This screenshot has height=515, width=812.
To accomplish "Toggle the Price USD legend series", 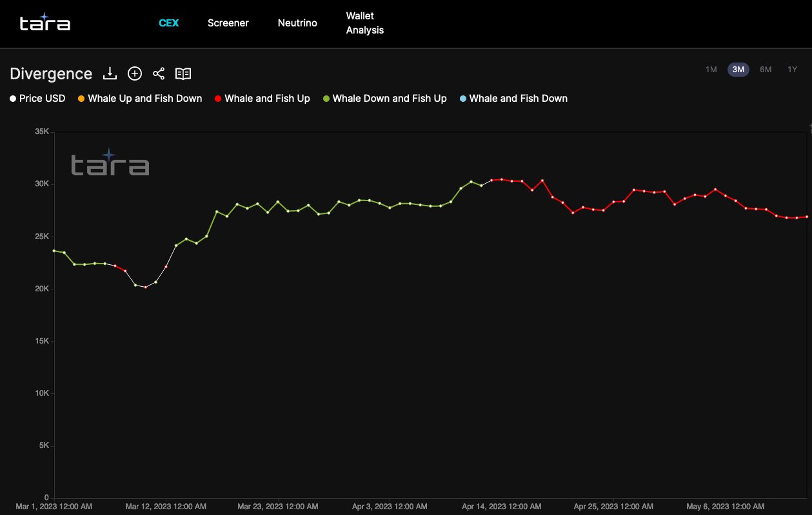I will 37,99.
